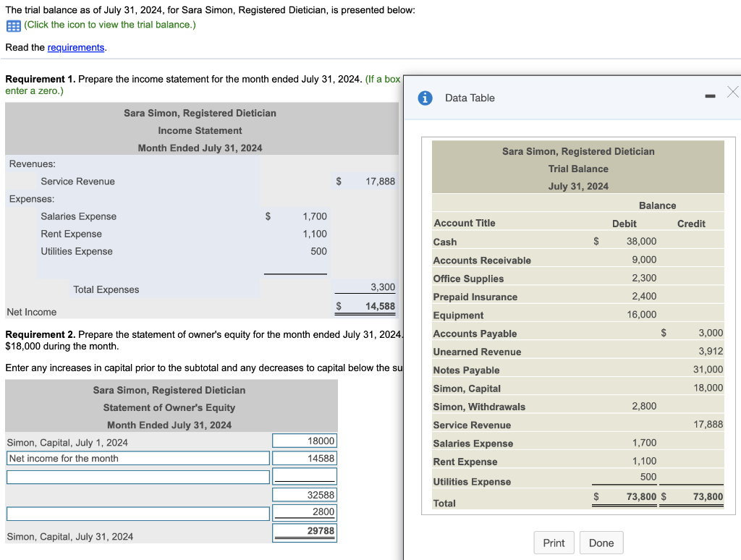Click the field containing 2800
The image size is (741, 560).
tap(305, 512)
